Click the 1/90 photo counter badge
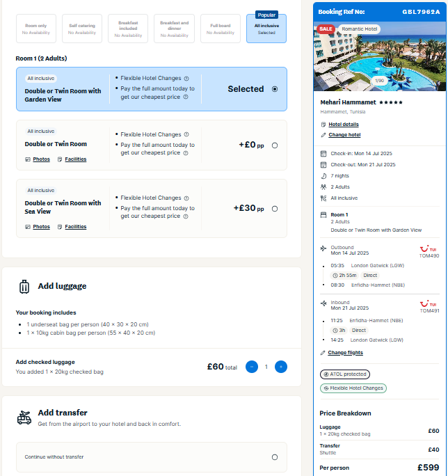Viewport: 448px width, 476px height. tap(379, 81)
